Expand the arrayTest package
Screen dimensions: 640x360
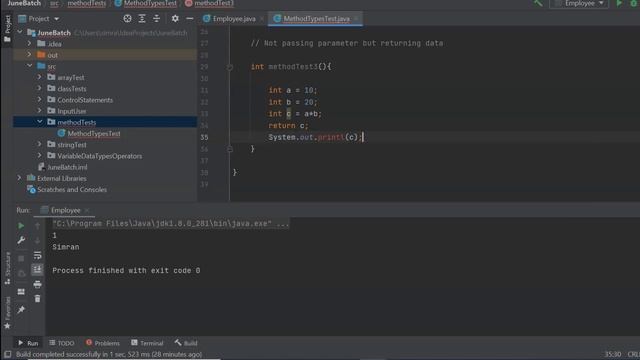pyautogui.click(x=40, y=77)
